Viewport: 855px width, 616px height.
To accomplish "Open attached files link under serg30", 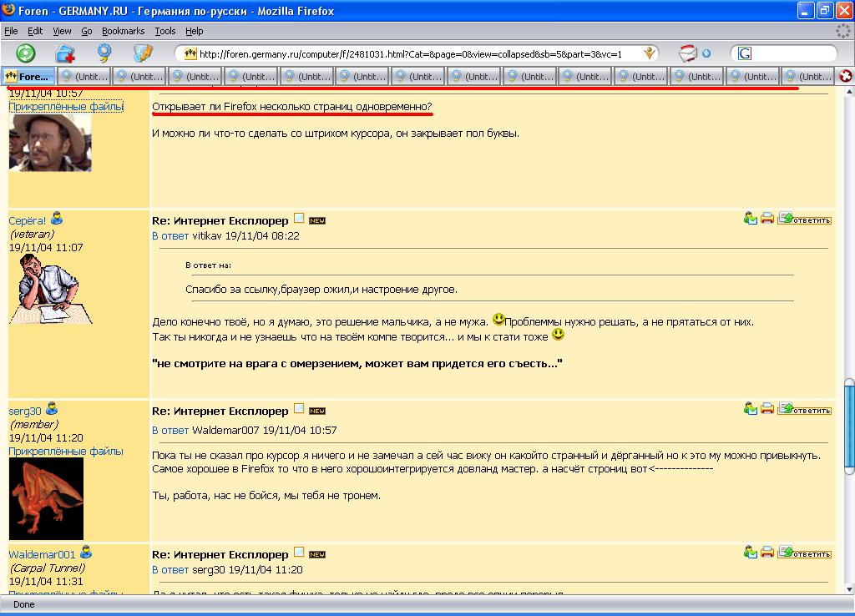I will coord(66,452).
